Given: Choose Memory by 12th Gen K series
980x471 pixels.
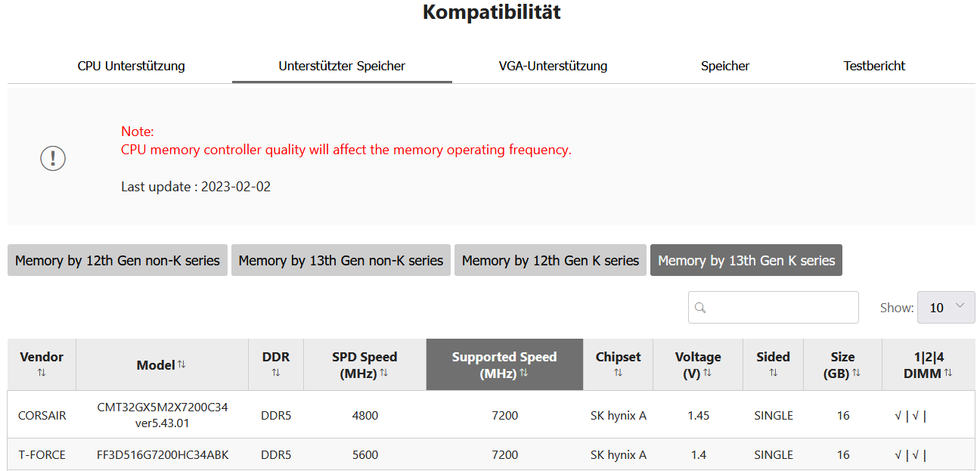Looking at the screenshot, I should (x=550, y=260).
